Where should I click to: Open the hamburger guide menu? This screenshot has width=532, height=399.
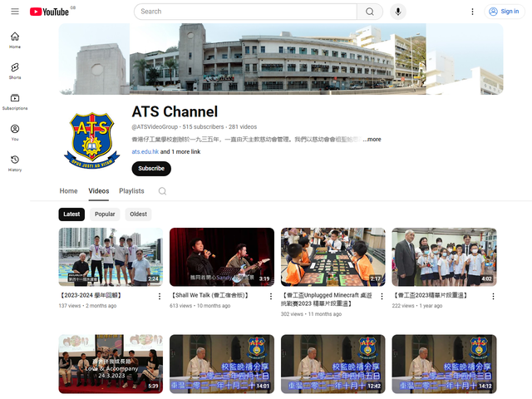15,12
